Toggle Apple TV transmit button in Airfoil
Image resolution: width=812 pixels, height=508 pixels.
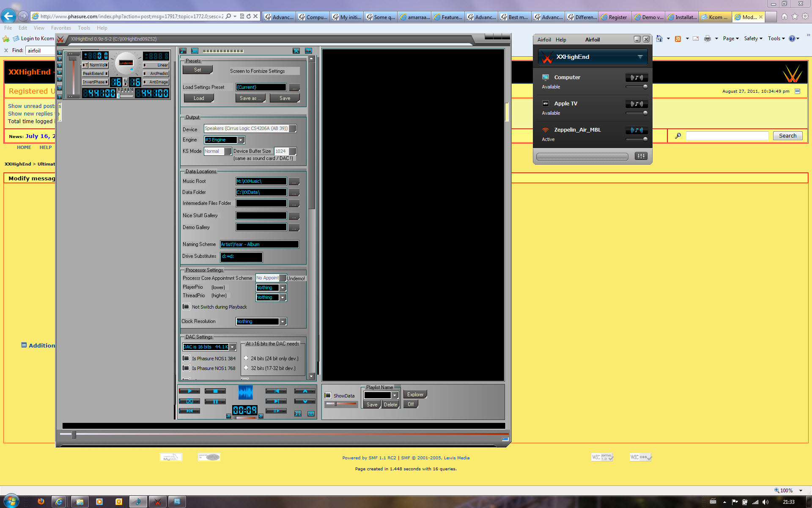(x=636, y=104)
